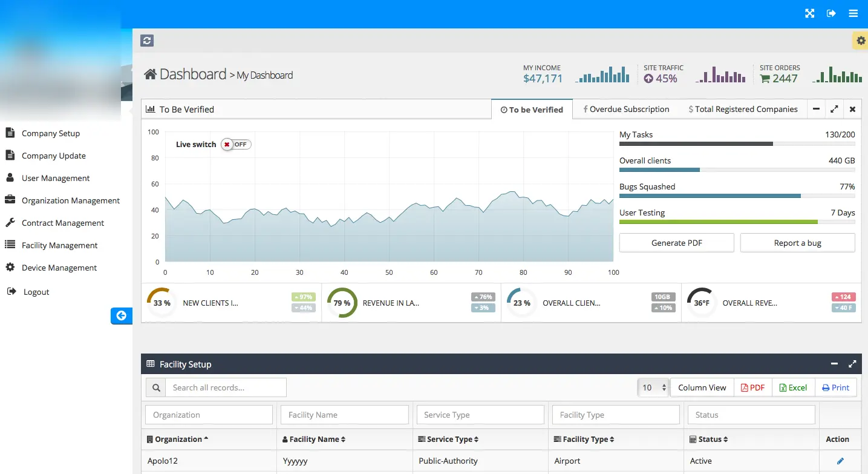Open Organization Management from the sidebar
This screenshot has height=474, width=868.
tap(70, 200)
